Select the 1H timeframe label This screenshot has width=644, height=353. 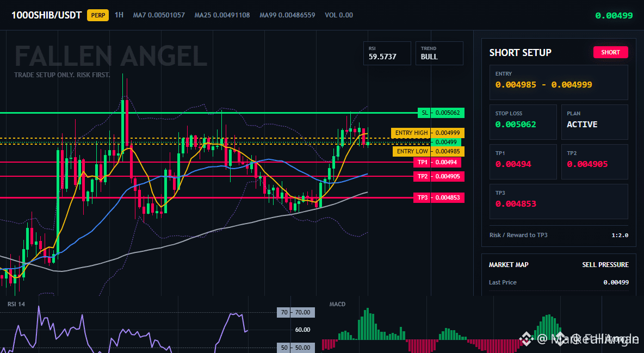(119, 15)
